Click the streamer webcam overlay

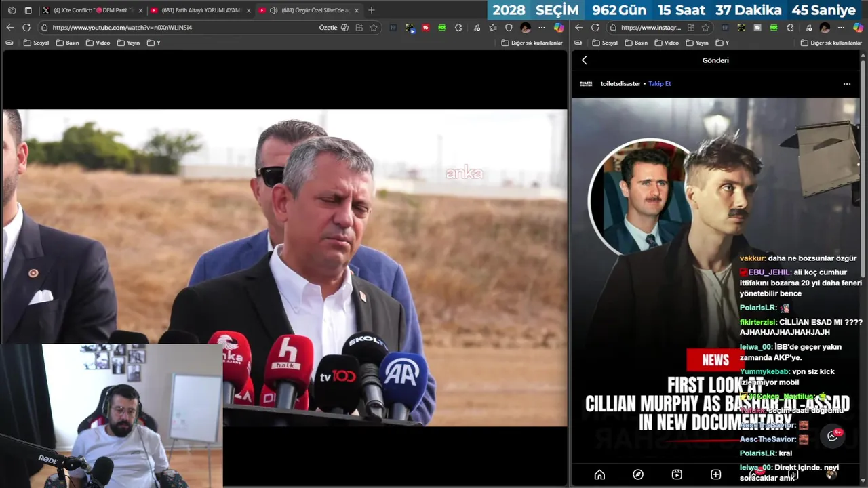(x=111, y=415)
